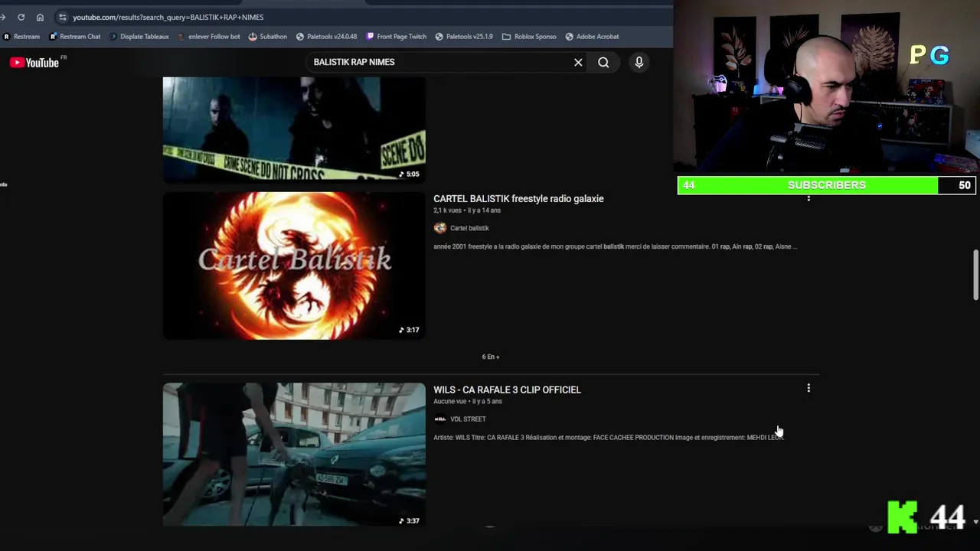The width and height of the screenshot is (980, 551).
Task: Open the Displate Tableaux bookmark
Action: (139, 36)
